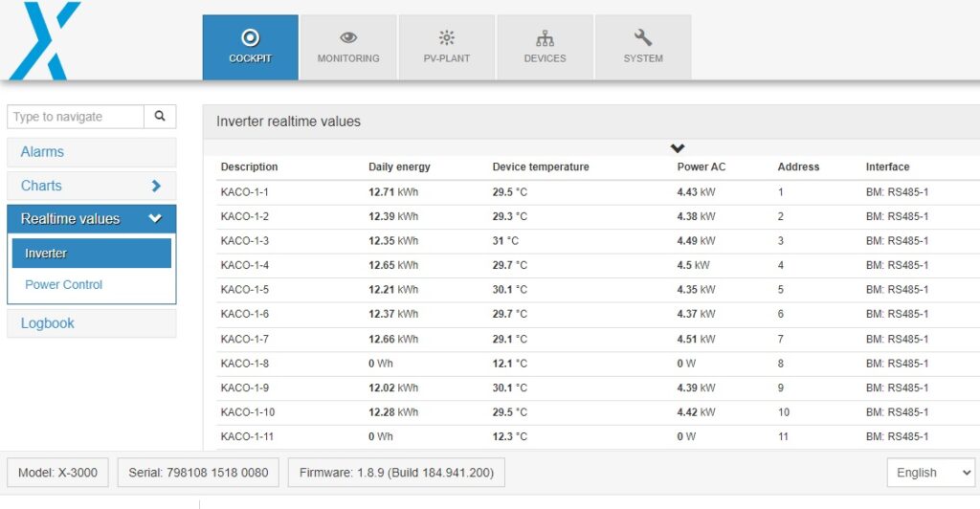Select the KACO-1-5 row description

pos(244,289)
